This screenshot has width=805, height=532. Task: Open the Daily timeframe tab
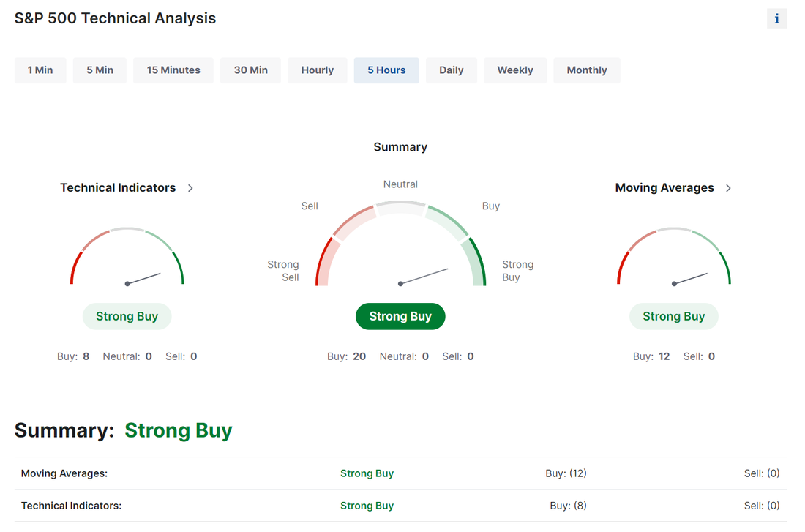[x=452, y=70]
